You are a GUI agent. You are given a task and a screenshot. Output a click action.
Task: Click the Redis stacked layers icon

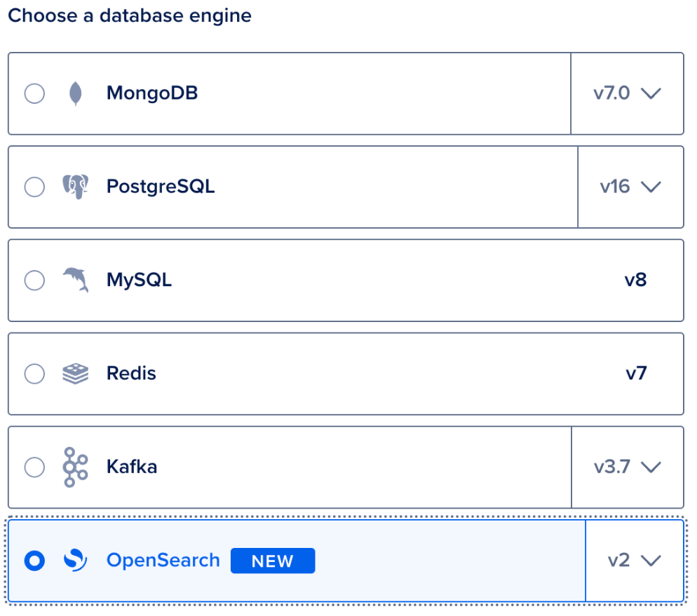pos(76,374)
